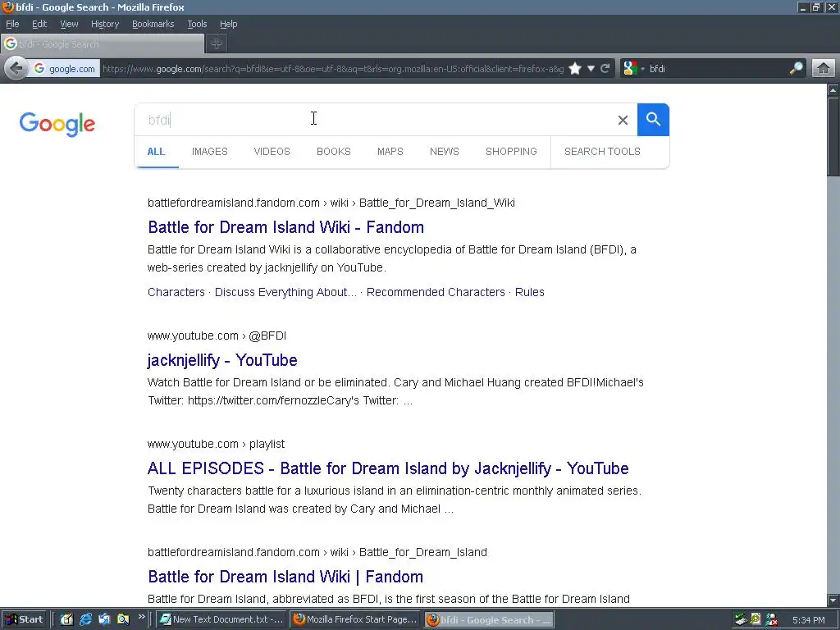Switch to Mozilla Firefox Start Page taskbar window
The height and width of the screenshot is (630, 840).
pyautogui.click(x=355, y=619)
